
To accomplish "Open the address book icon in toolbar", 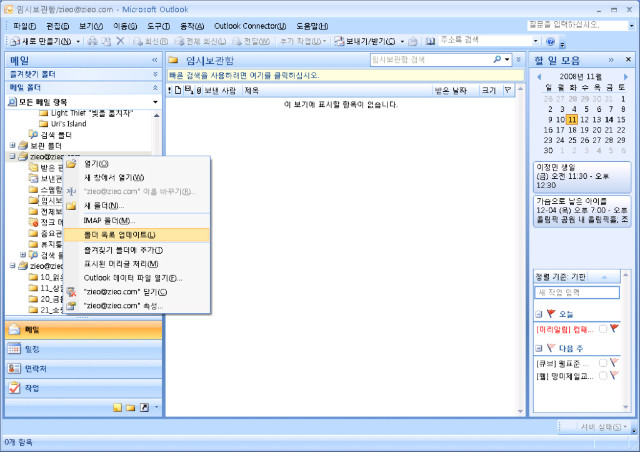I will click(430, 41).
